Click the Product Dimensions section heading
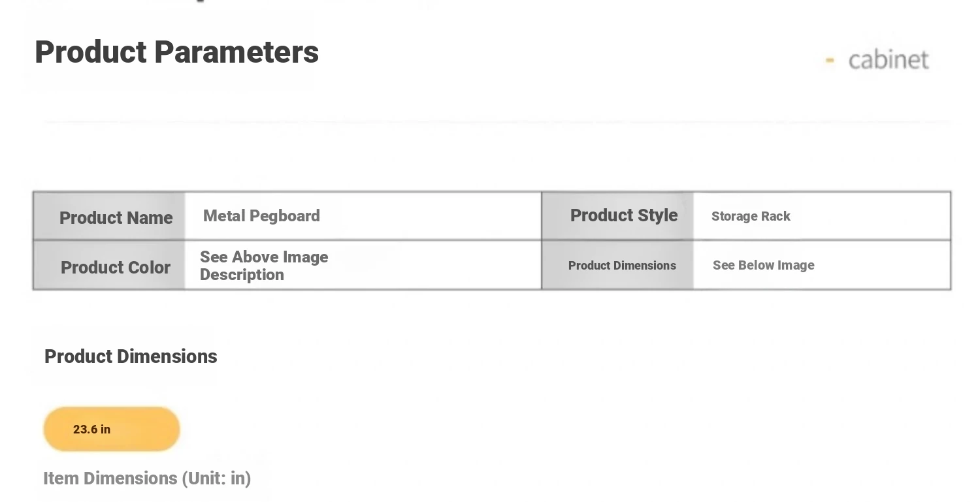The width and height of the screenshot is (980, 502). [x=131, y=356]
